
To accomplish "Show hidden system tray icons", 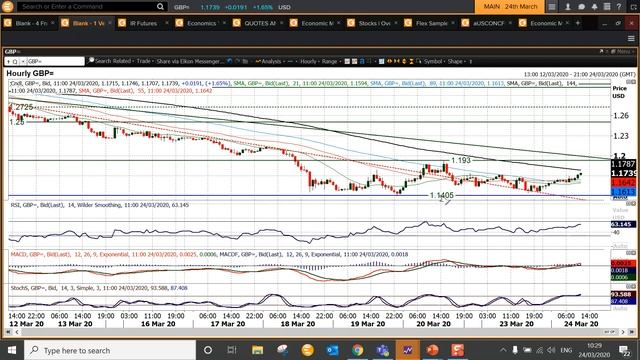I will (x=503, y=350).
